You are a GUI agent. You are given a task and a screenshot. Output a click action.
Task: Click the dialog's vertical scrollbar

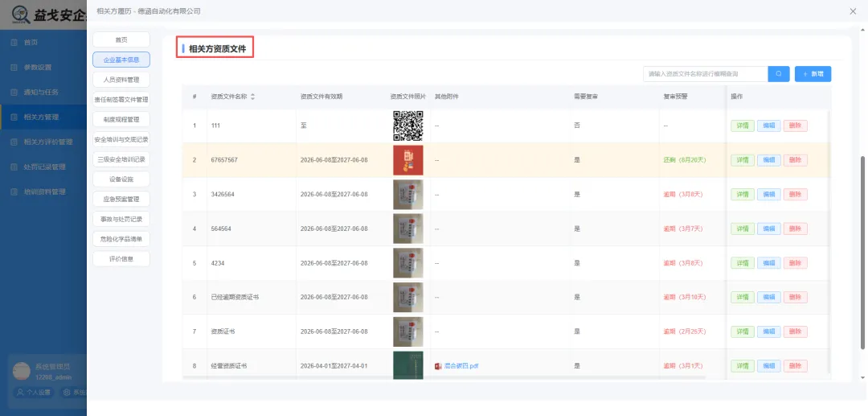coord(862,253)
